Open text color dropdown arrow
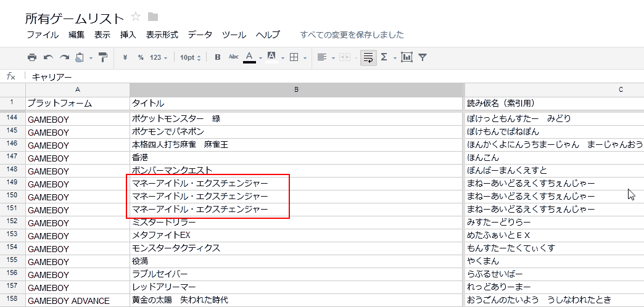This screenshot has width=644, height=307. point(260,59)
